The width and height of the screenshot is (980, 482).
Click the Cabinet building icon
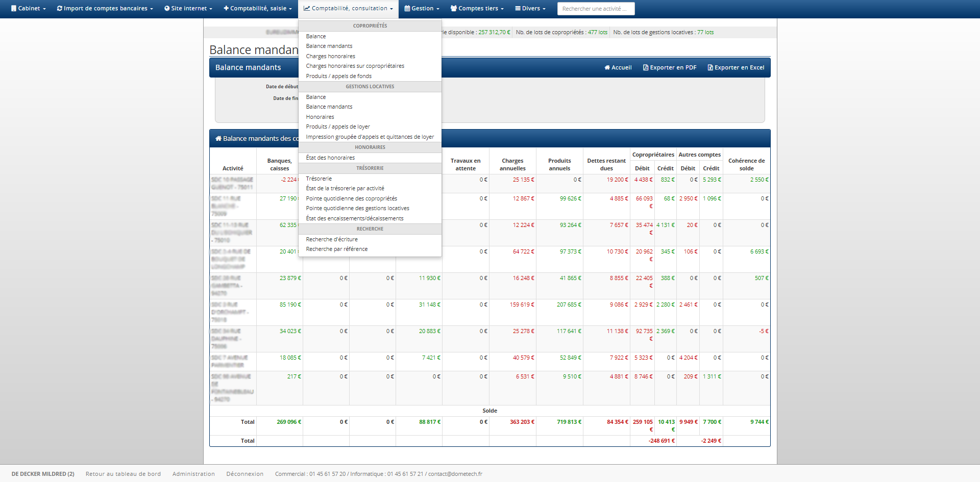pos(14,9)
